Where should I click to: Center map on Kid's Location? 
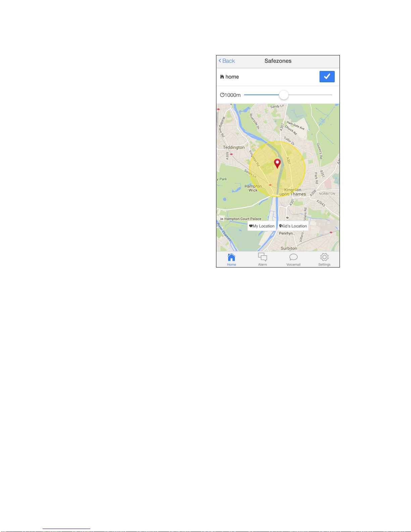tap(293, 226)
